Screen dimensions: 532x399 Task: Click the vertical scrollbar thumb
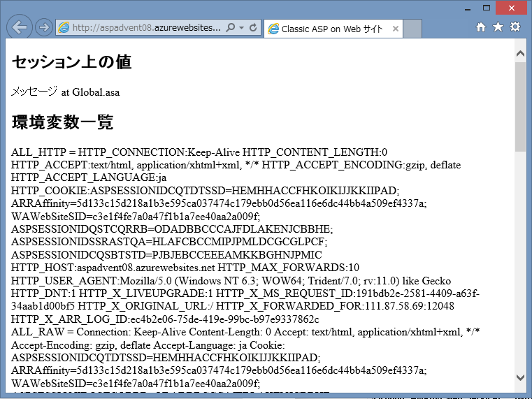pos(520,107)
